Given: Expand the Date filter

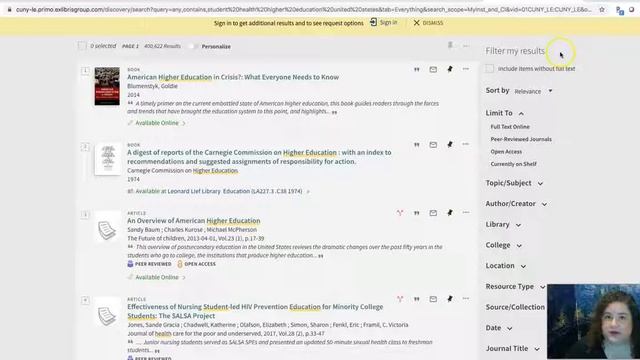Looking at the screenshot, I should pyautogui.click(x=499, y=328).
